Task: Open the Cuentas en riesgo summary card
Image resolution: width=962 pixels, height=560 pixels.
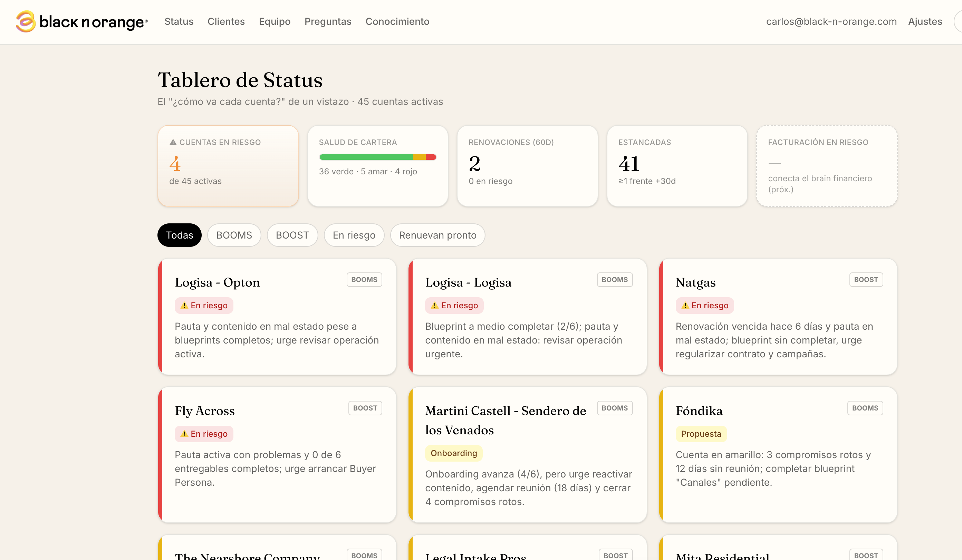Action: pyautogui.click(x=228, y=166)
